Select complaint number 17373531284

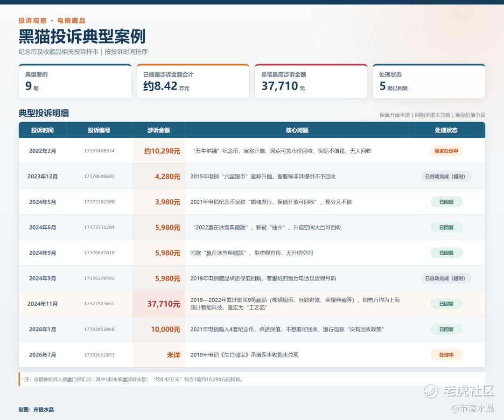point(99,227)
